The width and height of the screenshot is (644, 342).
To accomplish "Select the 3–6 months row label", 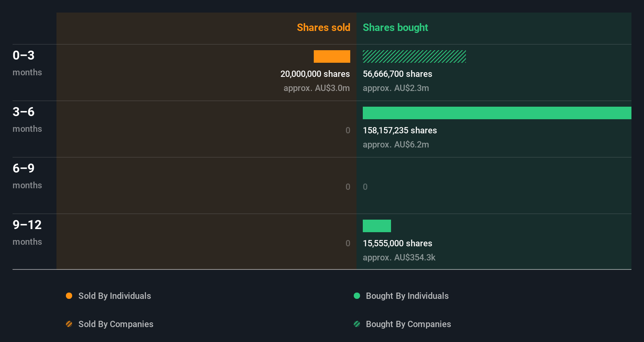I will coord(27,119).
